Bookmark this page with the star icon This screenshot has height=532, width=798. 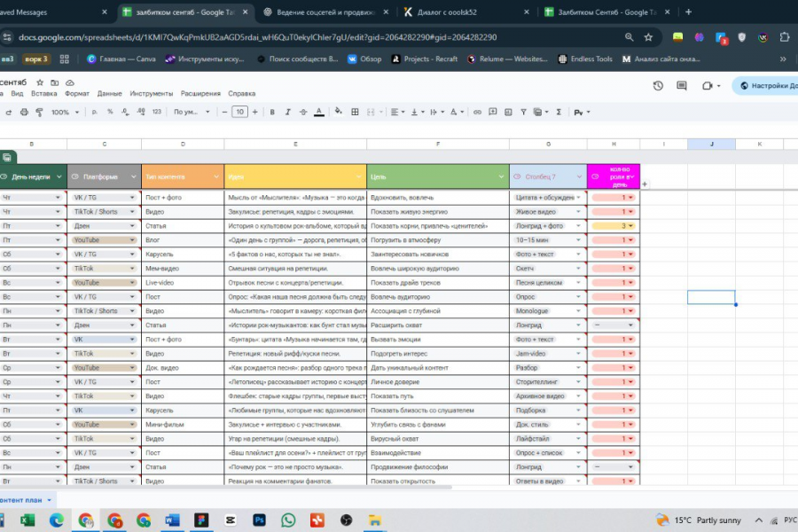(x=648, y=37)
